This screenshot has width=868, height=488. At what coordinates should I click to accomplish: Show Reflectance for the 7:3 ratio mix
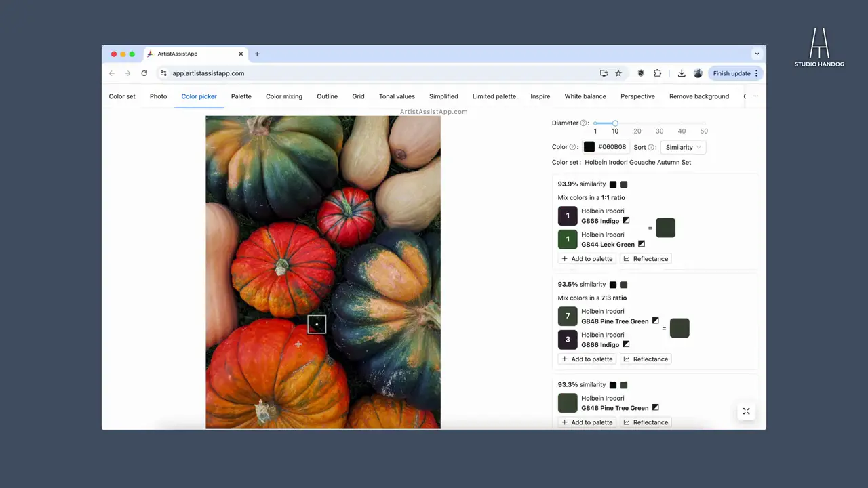pyautogui.click(x=646, y=359)
